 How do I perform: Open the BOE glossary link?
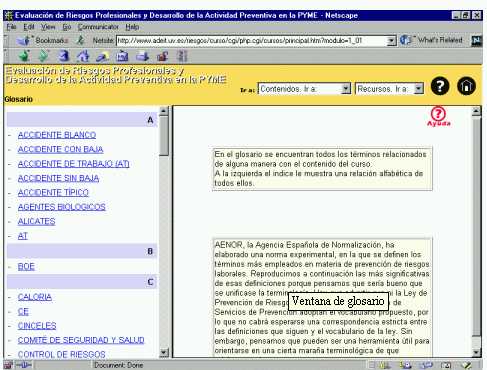tap(26, 267)
